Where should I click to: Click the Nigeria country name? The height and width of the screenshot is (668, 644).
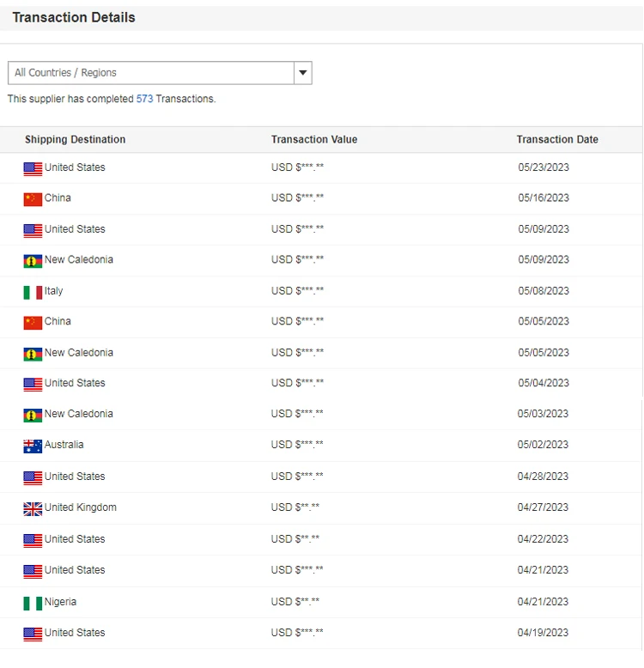(x=61, y=602)
